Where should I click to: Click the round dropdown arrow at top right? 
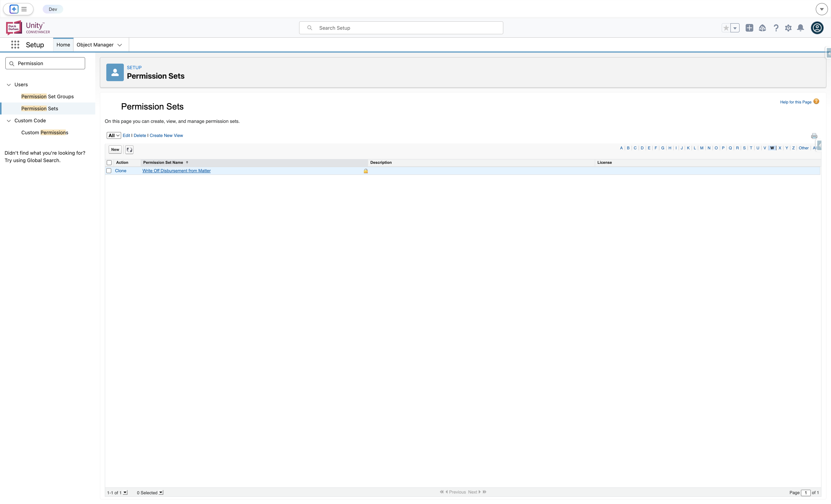point(821,9)
